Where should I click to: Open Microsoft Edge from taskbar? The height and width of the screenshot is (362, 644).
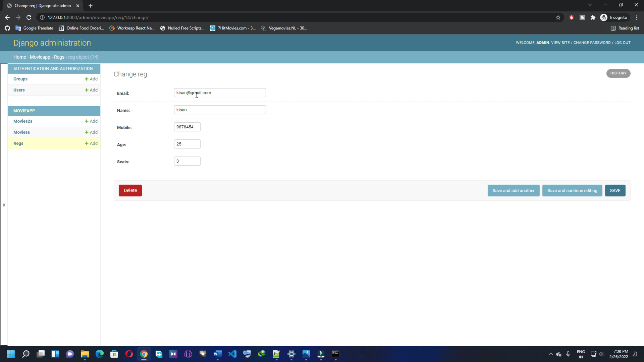(100, 354)
